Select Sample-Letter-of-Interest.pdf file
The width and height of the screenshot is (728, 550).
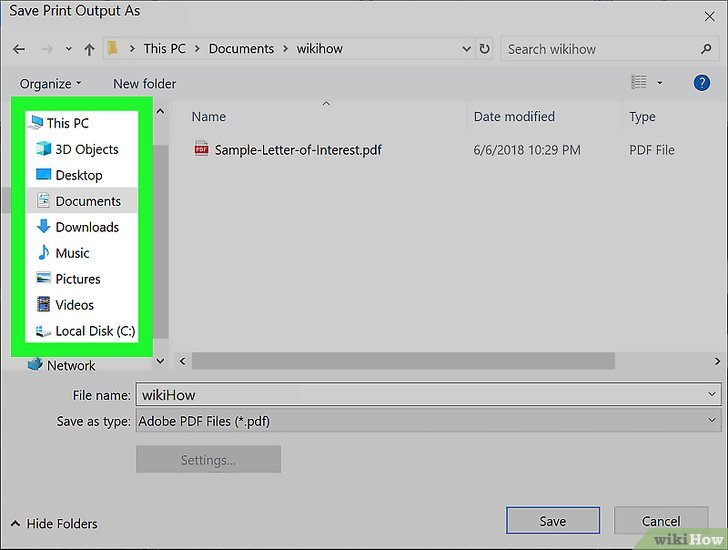[x=298, y=150]
